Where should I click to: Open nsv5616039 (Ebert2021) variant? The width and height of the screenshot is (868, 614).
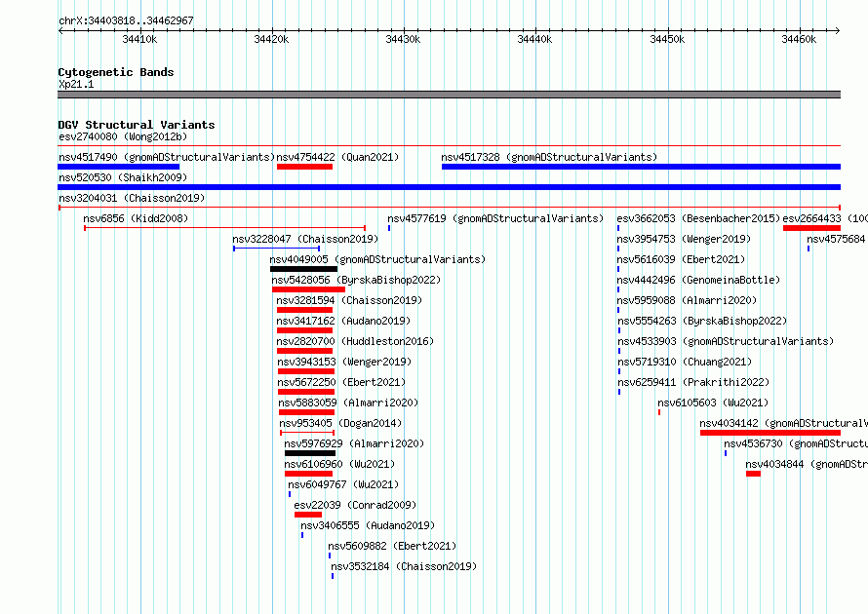tap(681, 259)
